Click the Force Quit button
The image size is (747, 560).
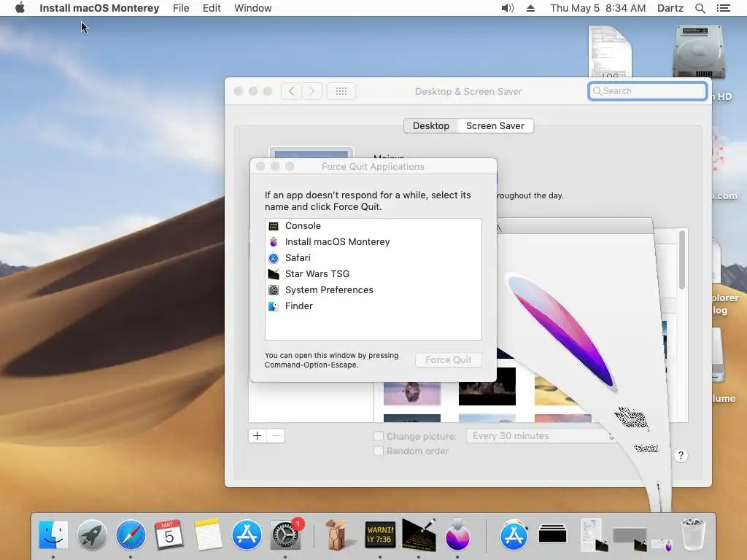(x=449, y=360)
